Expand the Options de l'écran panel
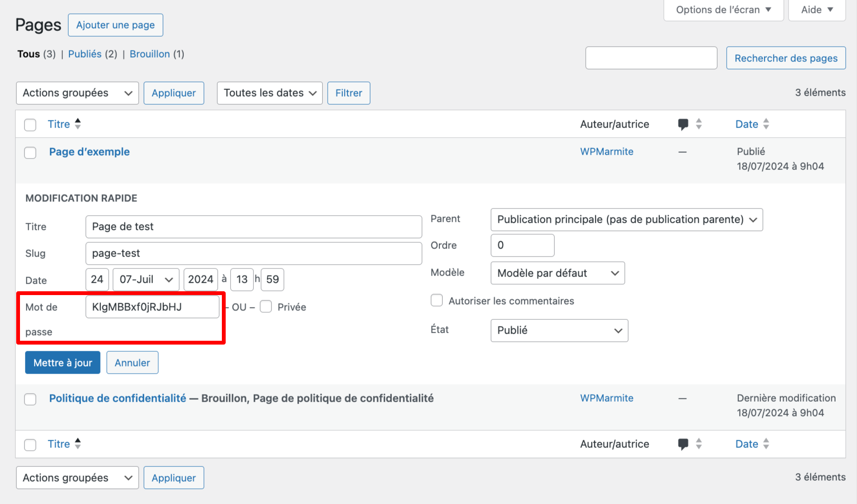 click(x=723, y=10)
